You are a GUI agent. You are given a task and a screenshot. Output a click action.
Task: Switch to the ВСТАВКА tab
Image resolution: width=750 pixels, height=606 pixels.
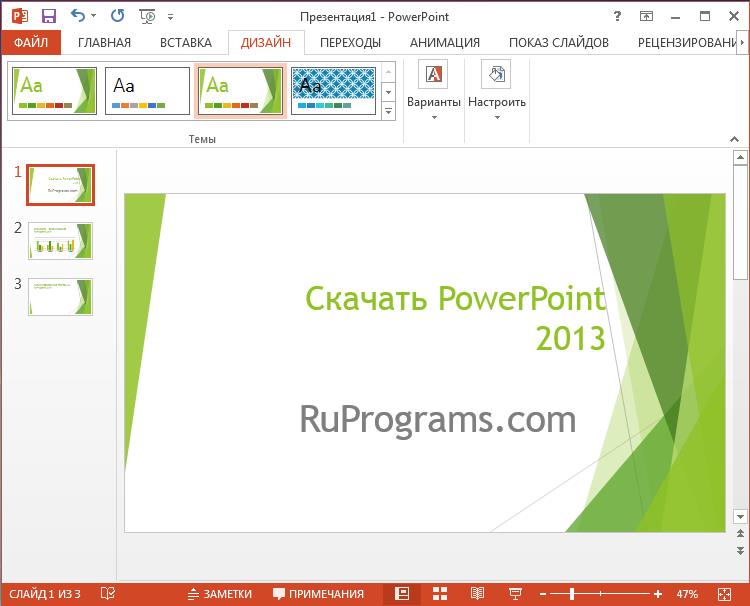tap(186, 43)
